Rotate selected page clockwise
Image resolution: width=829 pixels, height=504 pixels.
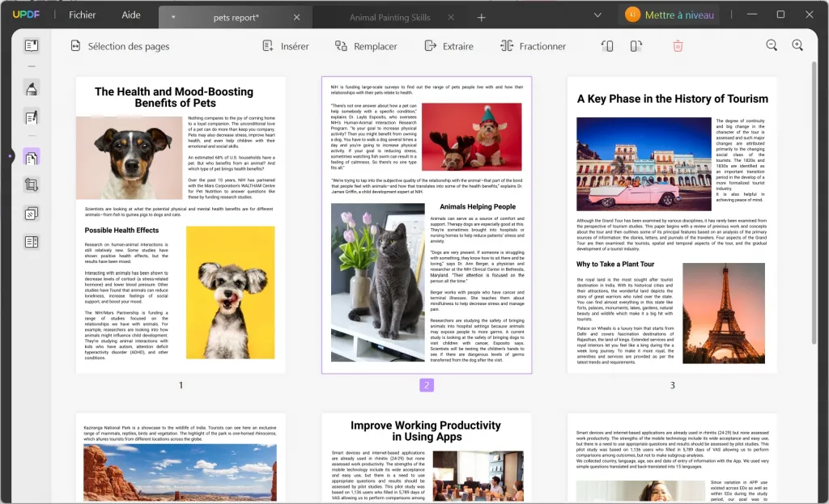[x=636, y=46]
